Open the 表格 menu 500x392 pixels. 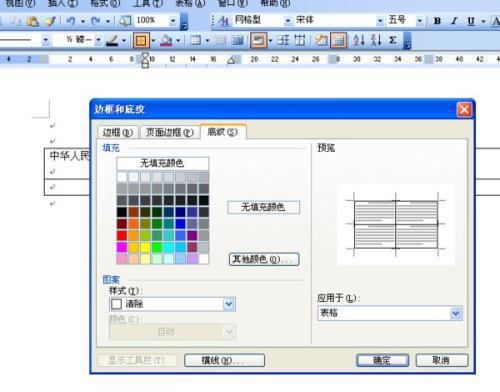pos(190,3)
